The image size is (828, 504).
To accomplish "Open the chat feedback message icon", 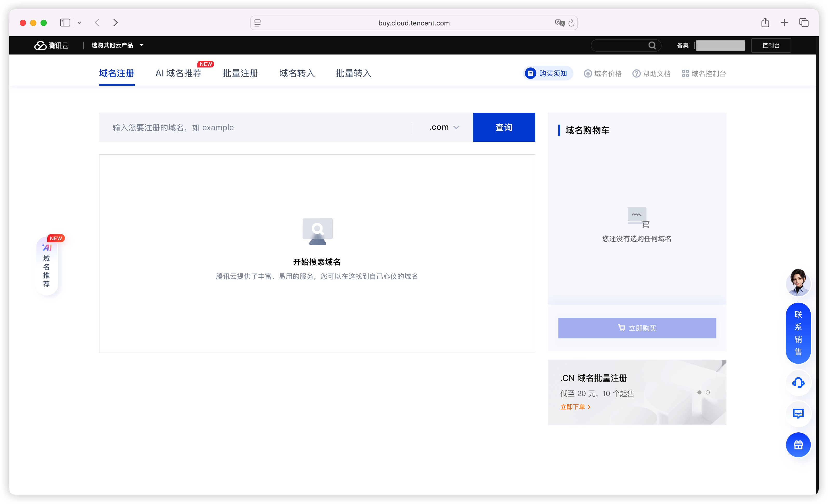I will (798, 413).
